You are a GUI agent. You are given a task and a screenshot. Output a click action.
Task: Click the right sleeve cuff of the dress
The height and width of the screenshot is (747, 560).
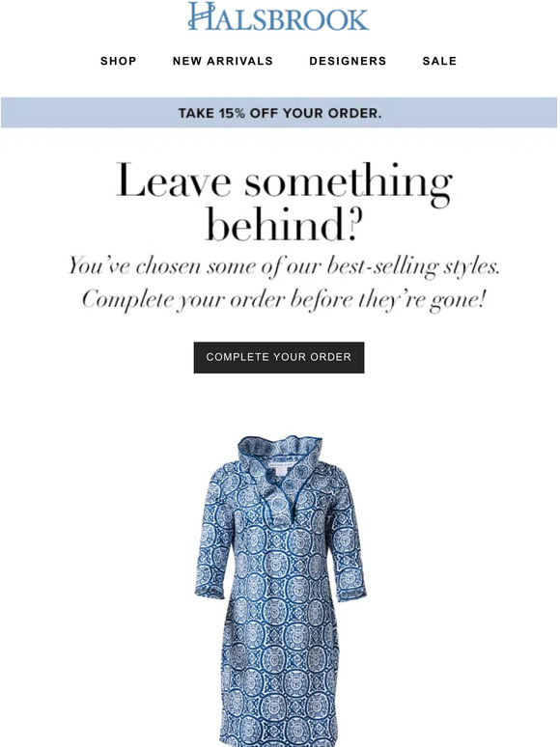pyautogui.click(x=351, y=594)
